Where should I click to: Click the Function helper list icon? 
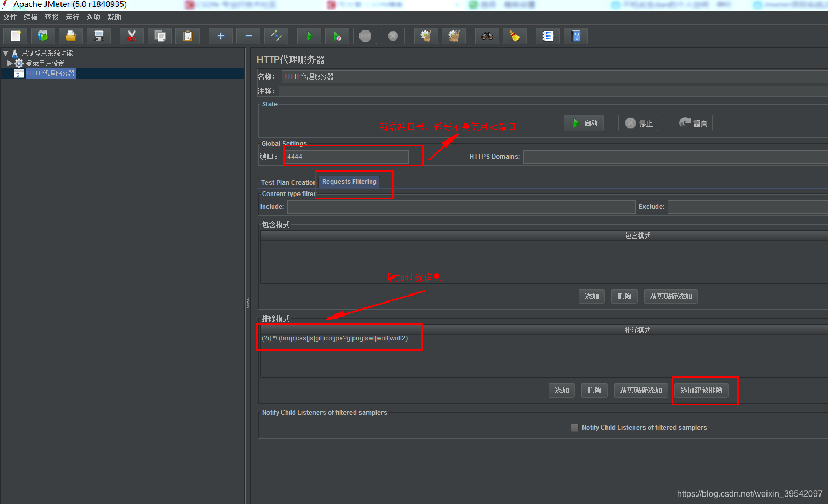(548, 36)
